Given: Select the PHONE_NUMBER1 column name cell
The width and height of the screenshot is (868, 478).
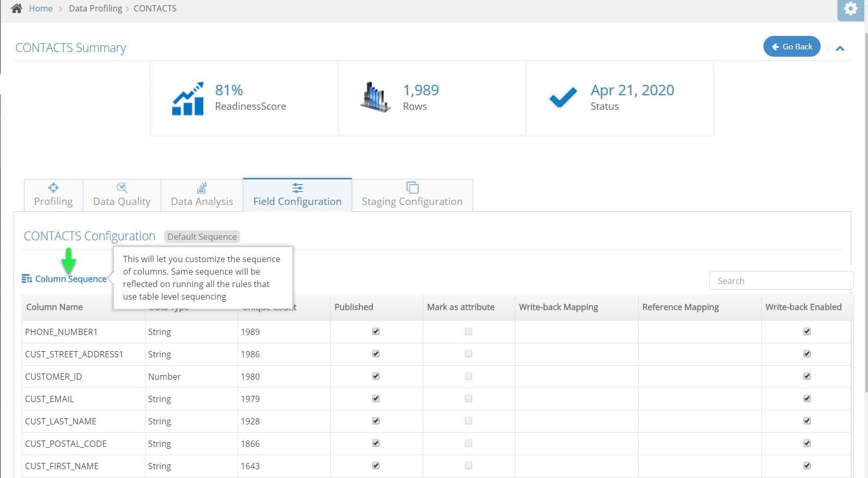Looking at the screenshot, I should pyautogui.click(x=84, y=332).
